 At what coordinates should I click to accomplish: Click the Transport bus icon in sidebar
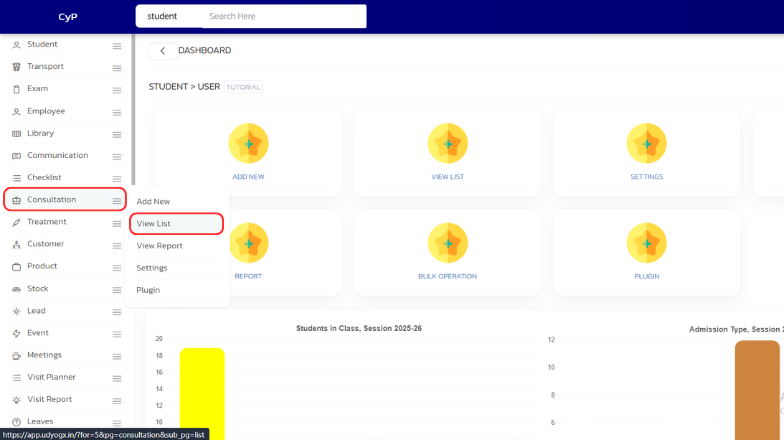16,67
